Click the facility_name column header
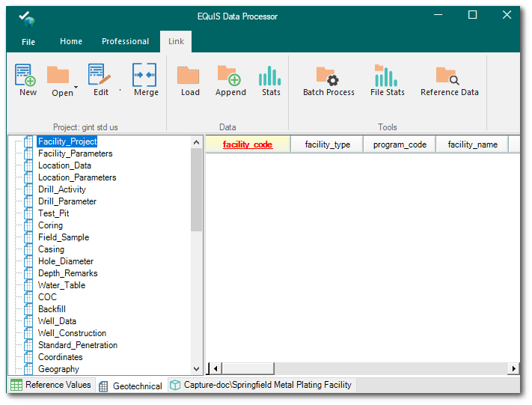This screenshot has height=405, width=532. click(x=472, y=144)
